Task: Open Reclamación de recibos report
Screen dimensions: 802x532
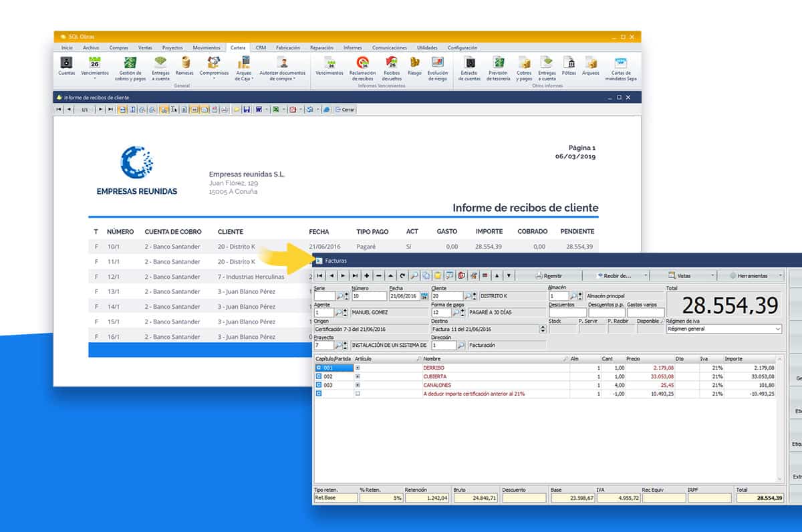Action: (362, 64)
